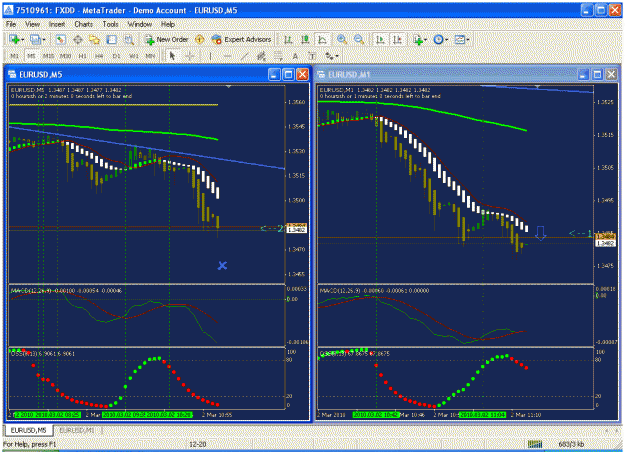
Task: Click the Indicators list icon with green plus
Action: click(418, 39)
